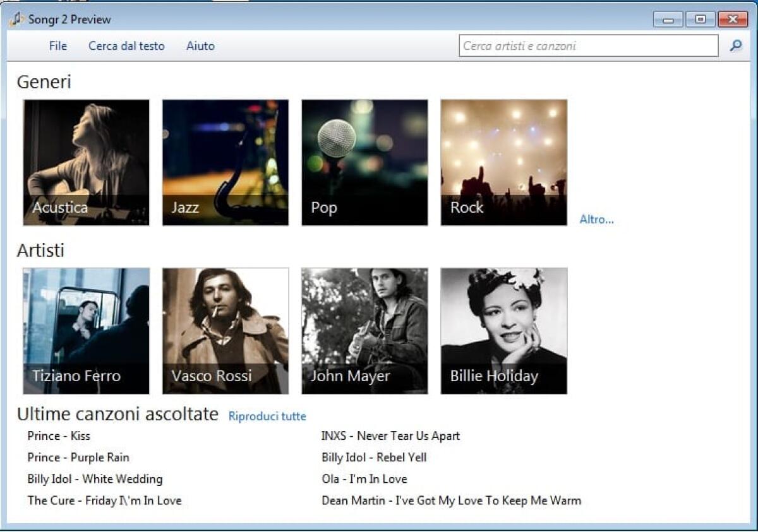
Task: Select the Jazz genre
Action: pyautogui.click(x=225, y=162)
